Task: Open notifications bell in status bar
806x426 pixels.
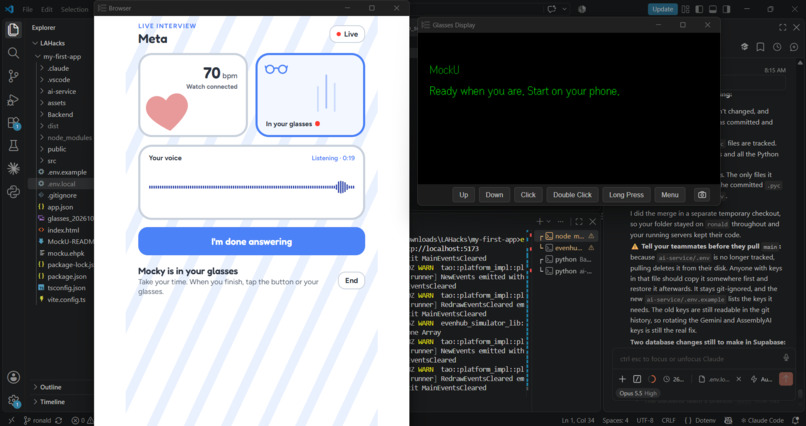Action: [797, 420]
